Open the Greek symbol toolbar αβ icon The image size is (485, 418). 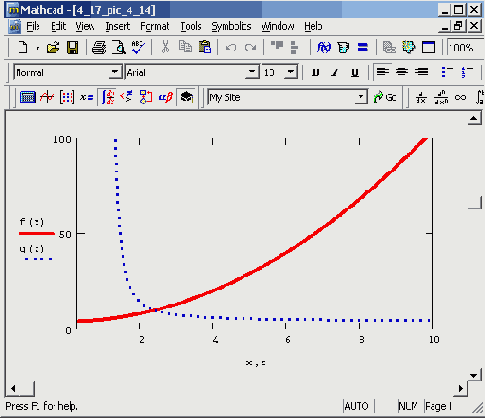tap(166, 97)
